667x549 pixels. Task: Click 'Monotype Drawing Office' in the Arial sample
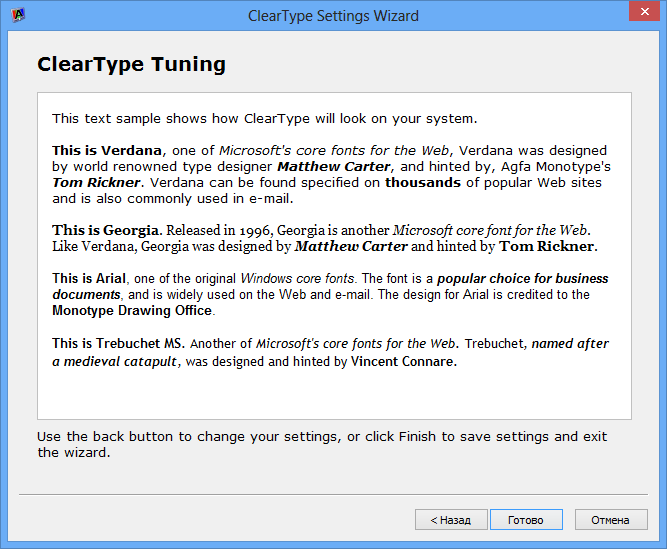[132, 311]
